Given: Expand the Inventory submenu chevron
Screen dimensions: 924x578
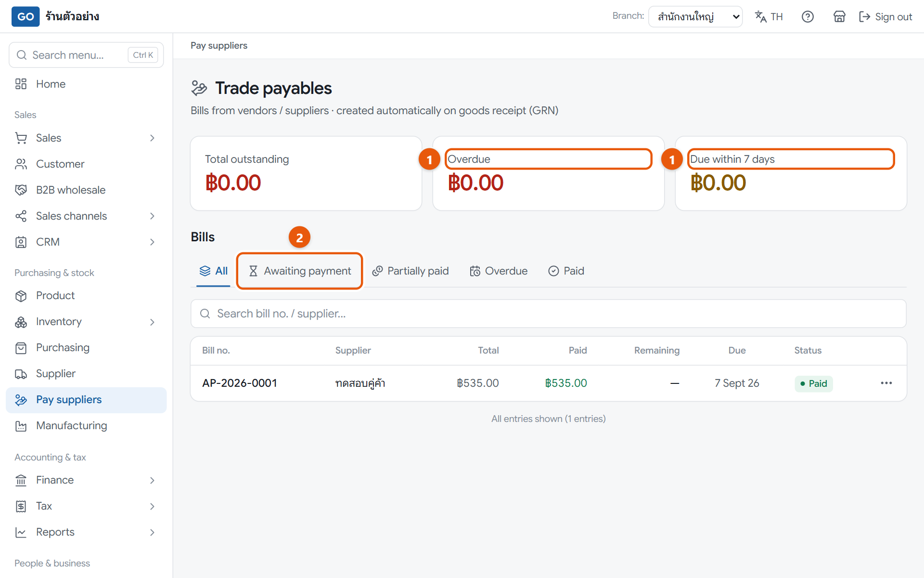Looking at the screenshot, I should [152, 322].
